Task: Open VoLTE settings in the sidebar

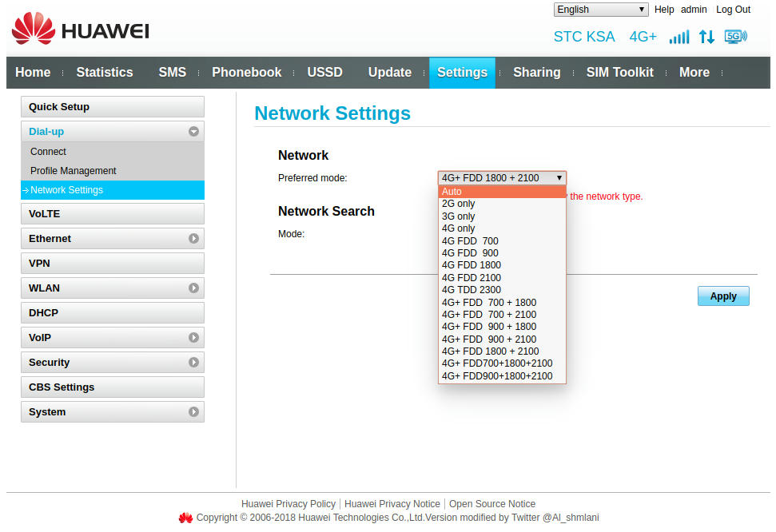Action: click(x=113, y=214)
